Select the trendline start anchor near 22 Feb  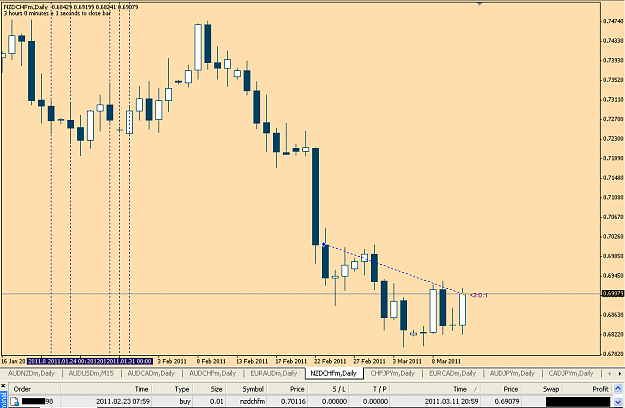point(324,244)
